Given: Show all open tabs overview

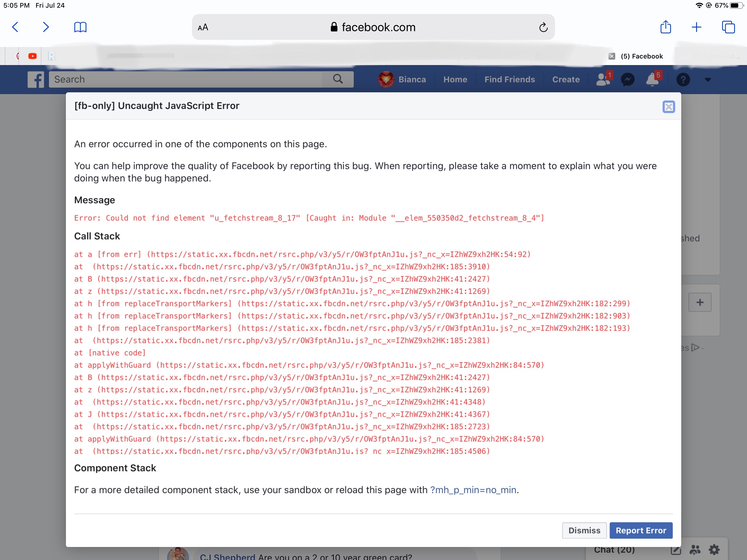Looking at the screenshot, I should [x=728, y=27].
